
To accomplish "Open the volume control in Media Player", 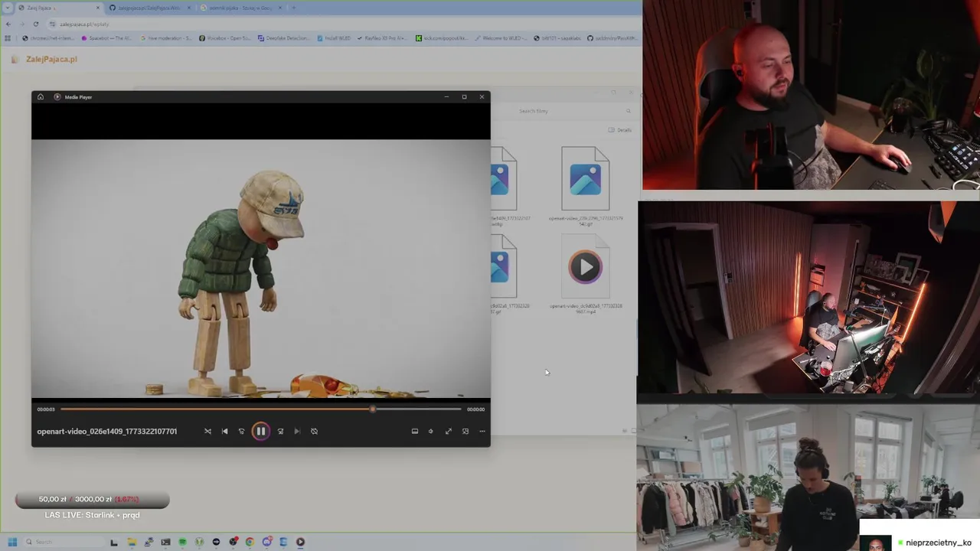I will click(x=430, y=432).
